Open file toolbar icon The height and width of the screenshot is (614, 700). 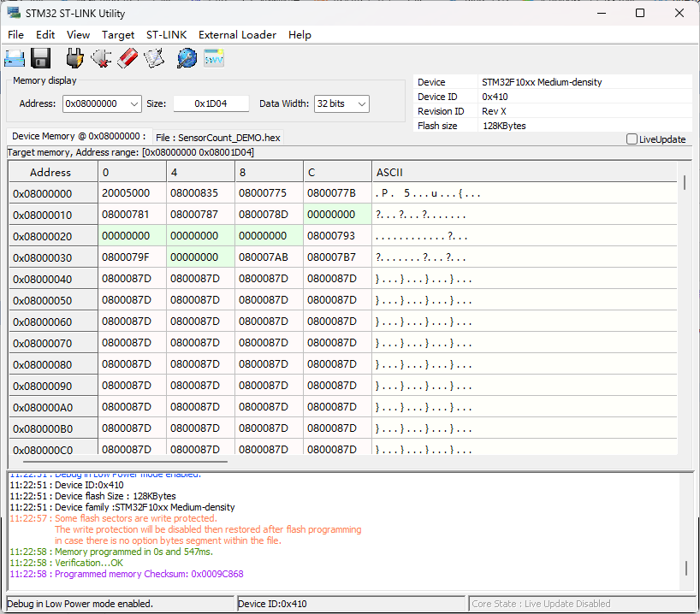15,58
